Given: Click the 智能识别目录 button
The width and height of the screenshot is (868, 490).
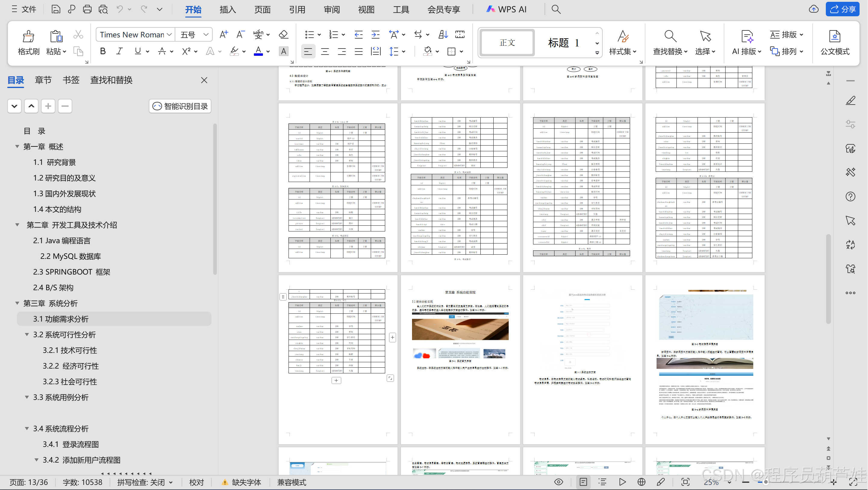Looking at the screenshot, I should pos(180,106).
